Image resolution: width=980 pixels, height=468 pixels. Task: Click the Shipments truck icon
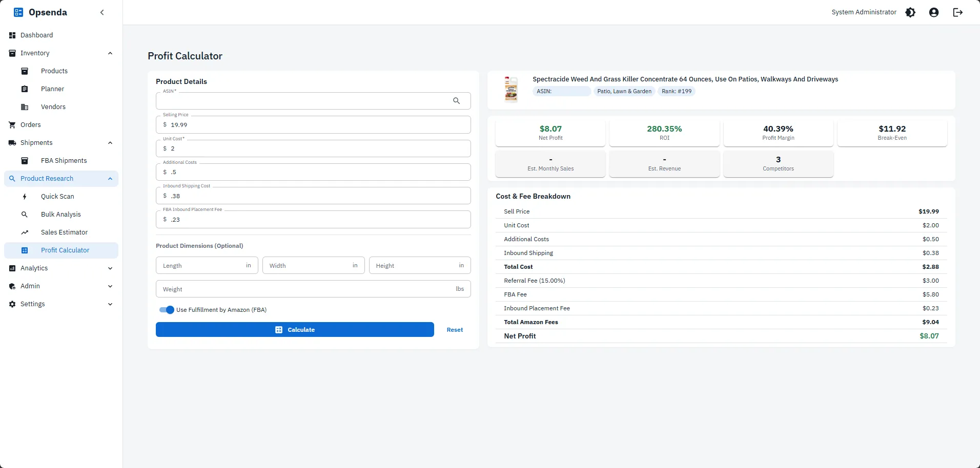[x=12, y=143]
